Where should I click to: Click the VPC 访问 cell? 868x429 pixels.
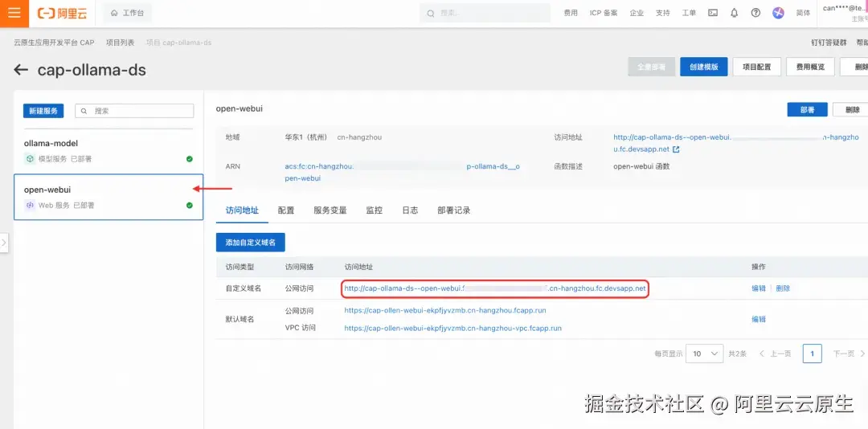[x=300, y=328]
